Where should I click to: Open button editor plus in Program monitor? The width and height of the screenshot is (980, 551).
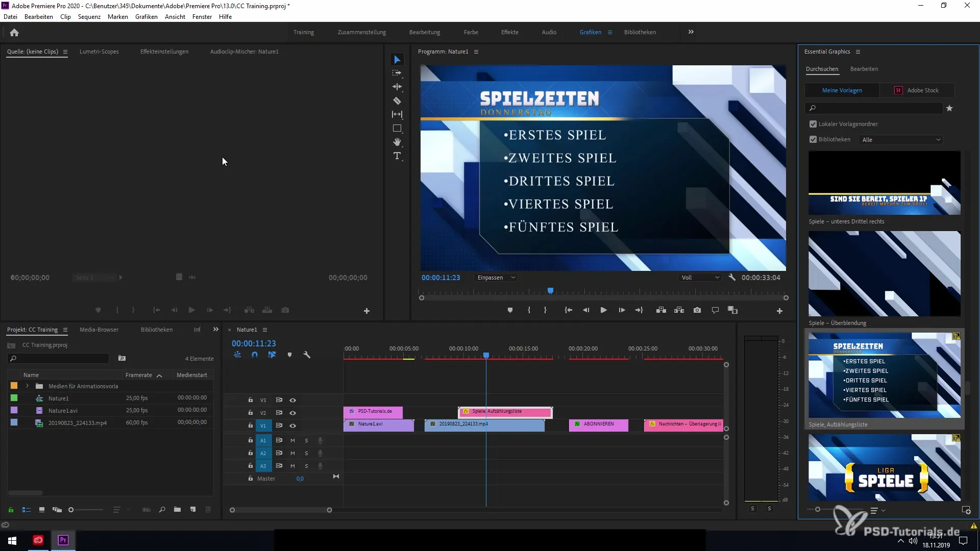(779, 311)
